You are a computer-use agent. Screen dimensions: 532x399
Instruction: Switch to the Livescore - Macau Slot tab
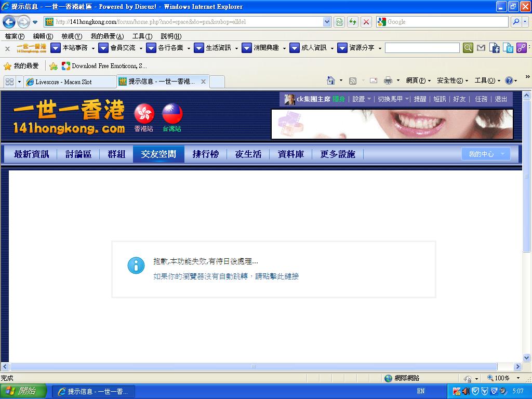click(x=68, y=82)
